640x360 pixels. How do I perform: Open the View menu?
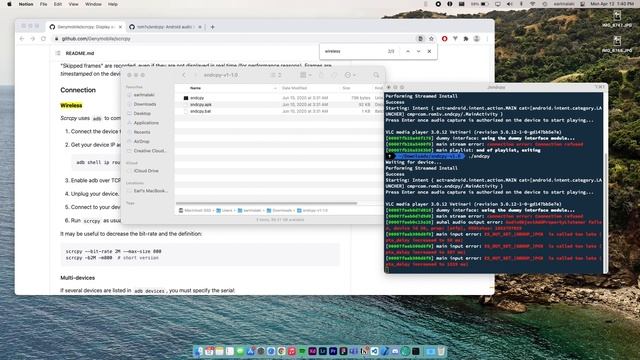pyautogui.click(x=73, y=4)
